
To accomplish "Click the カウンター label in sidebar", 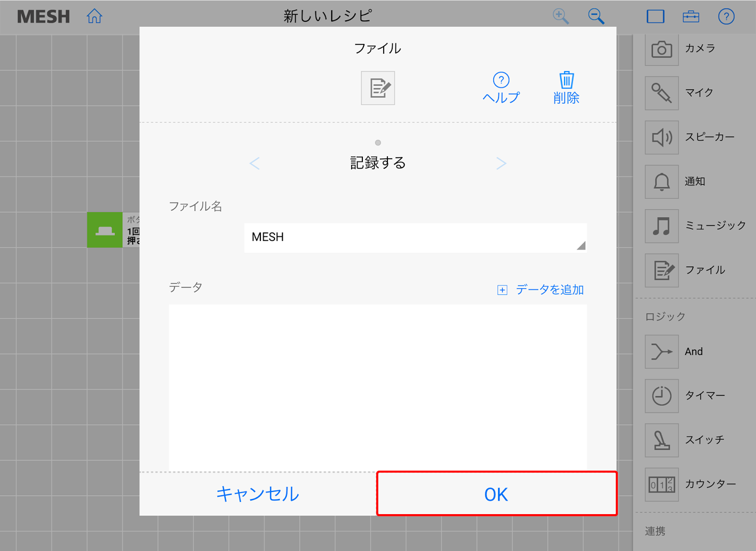I will (x=711, y=484).
